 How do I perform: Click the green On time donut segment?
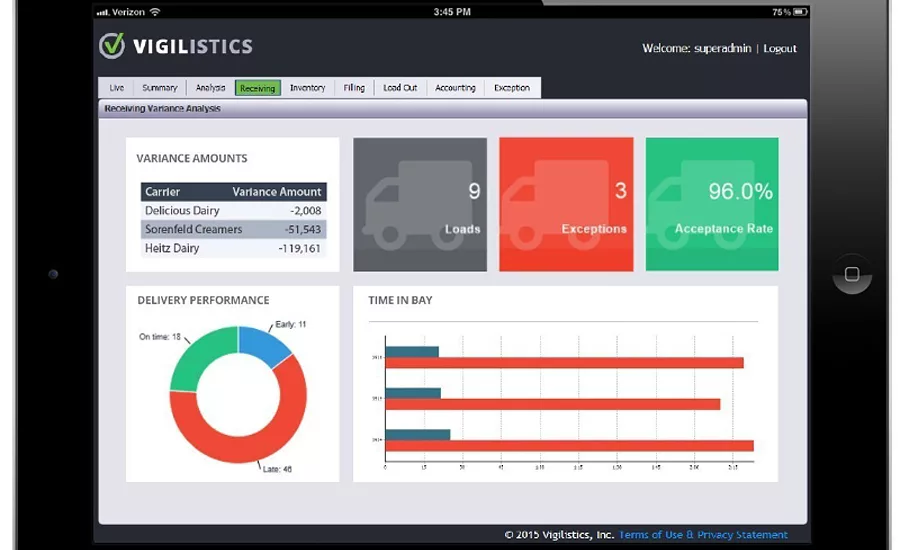(x=197, y=357)
